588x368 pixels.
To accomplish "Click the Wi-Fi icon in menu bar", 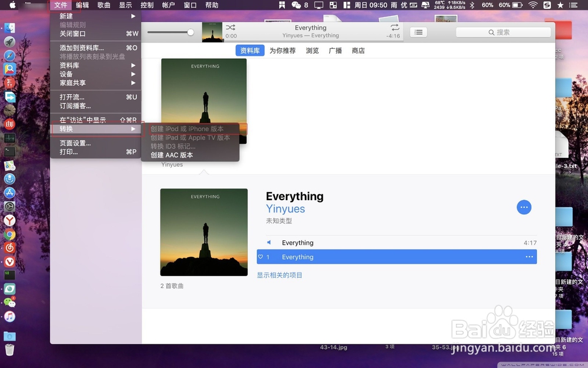I will point(533,5).
